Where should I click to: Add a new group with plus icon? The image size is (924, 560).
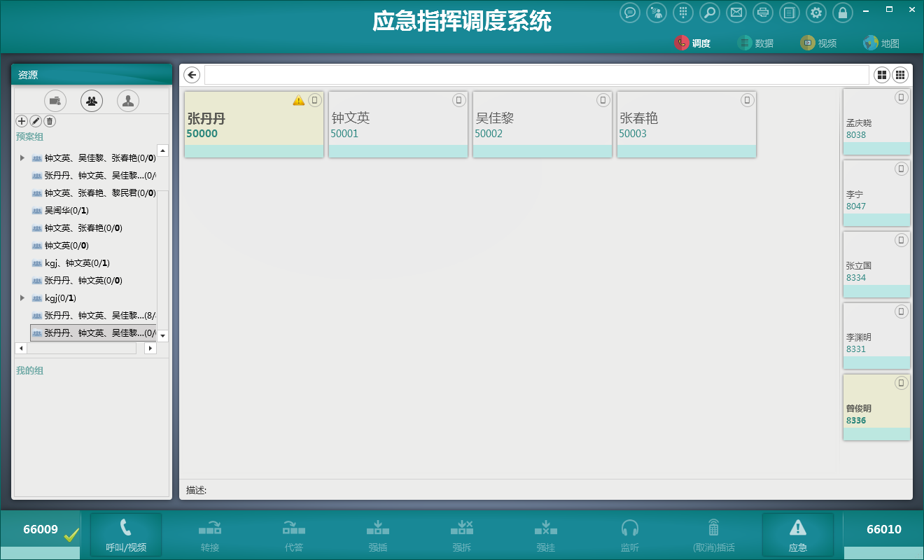22,121
